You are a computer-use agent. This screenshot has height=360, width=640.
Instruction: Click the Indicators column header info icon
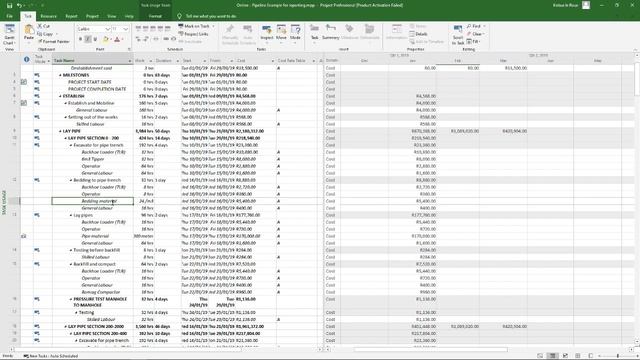27,60
